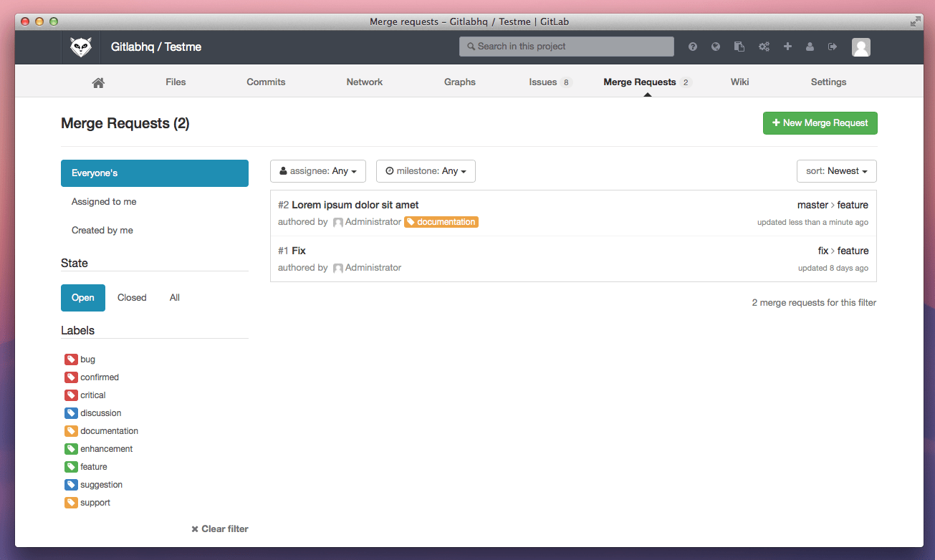The width and height of the screenshot is (935, 560).
Task: Open the assignee Any dropdown
Action: pyautogui.click(x=317, y=170)
